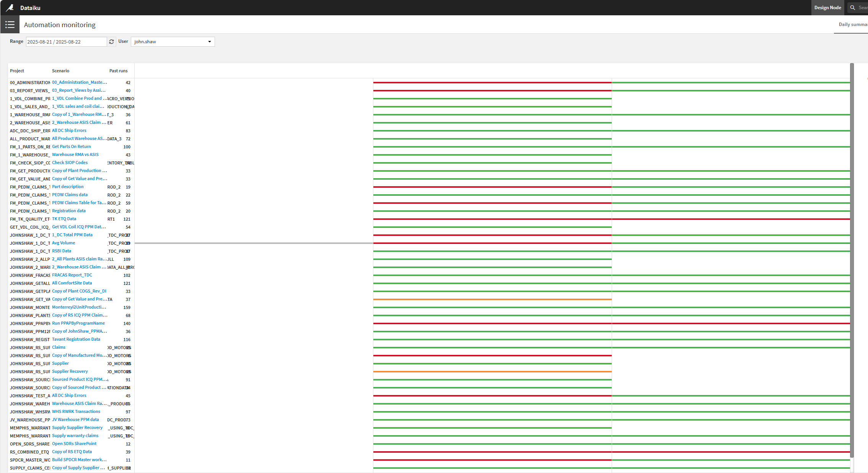Image resolution: width=868 pixels, height=473 pixels.
Task: Click the Project column header
Action: [17, 71]
